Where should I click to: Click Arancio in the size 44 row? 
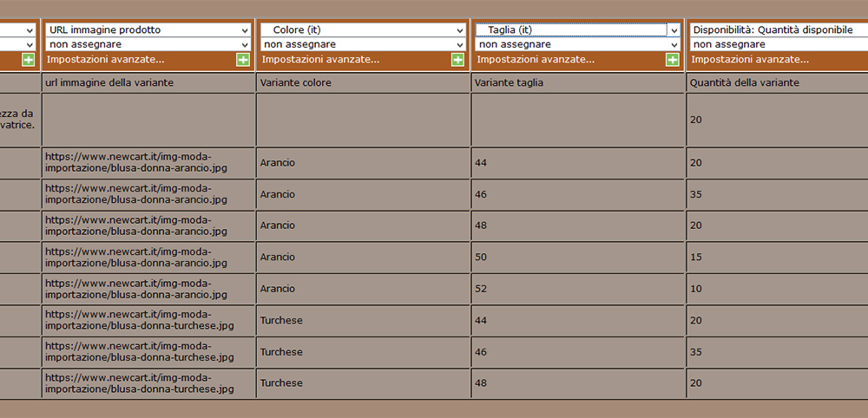tap(278, 163)
